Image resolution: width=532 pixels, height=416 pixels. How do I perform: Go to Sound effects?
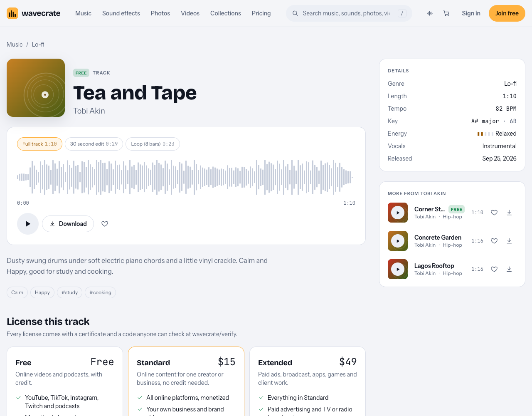(121, 13)
